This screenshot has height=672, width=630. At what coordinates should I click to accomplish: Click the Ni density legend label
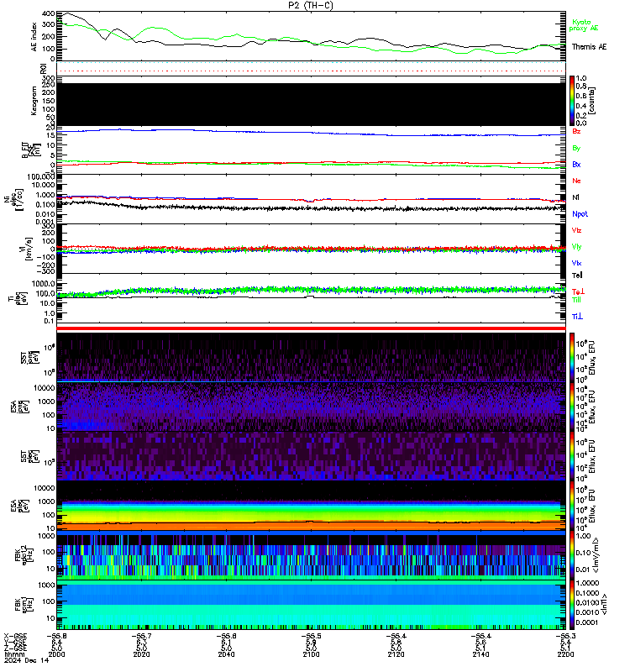(575, 197)
